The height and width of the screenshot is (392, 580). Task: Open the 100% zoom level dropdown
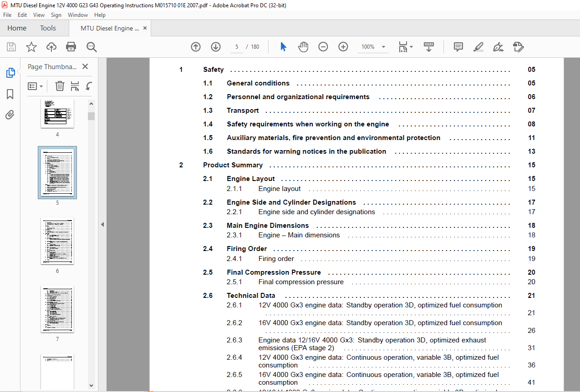[372, 47]
